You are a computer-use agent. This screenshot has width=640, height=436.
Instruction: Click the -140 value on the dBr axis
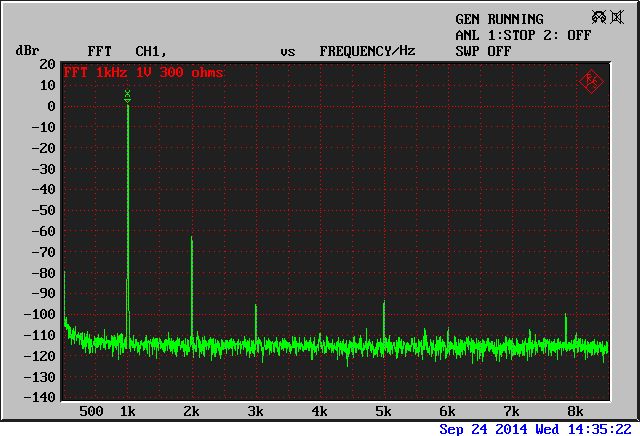pos(39,397)
